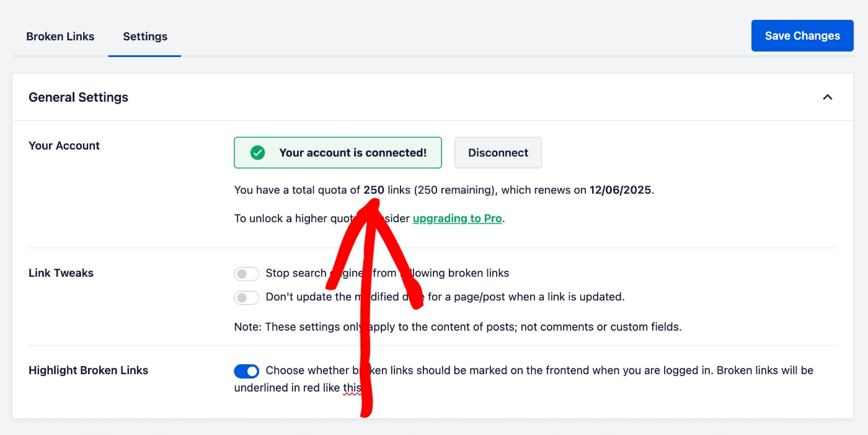
Task: Enable "Stop search engines from following broken links"
Action: point(247,274)
